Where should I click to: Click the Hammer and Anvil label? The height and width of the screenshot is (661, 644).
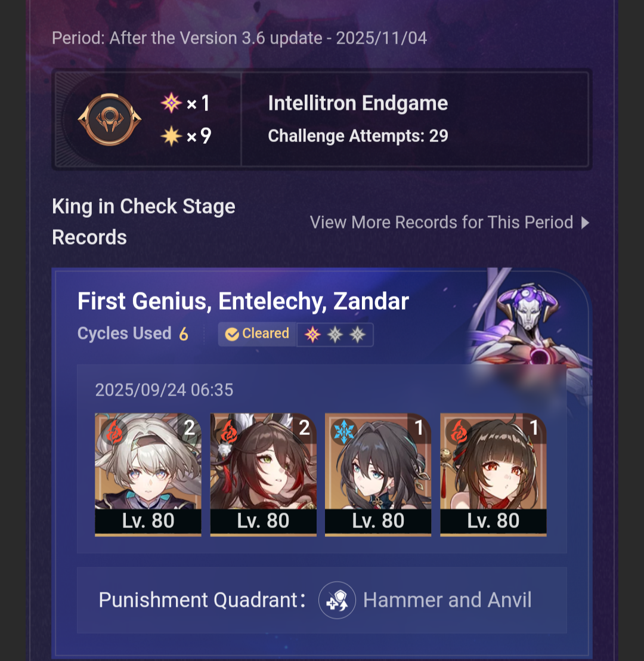pyautogui.click(x=447, y=600)
